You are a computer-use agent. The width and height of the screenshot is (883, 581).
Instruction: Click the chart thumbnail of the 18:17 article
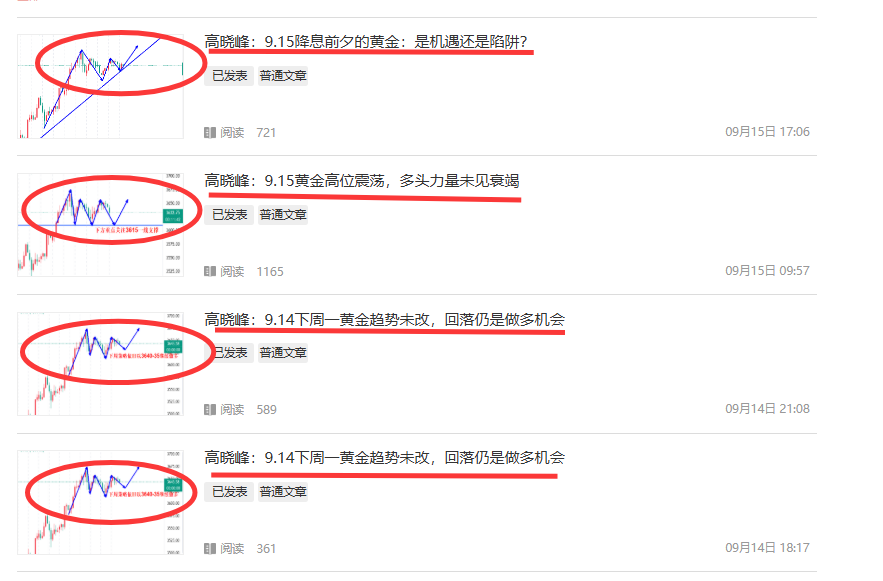coord(100,502)
